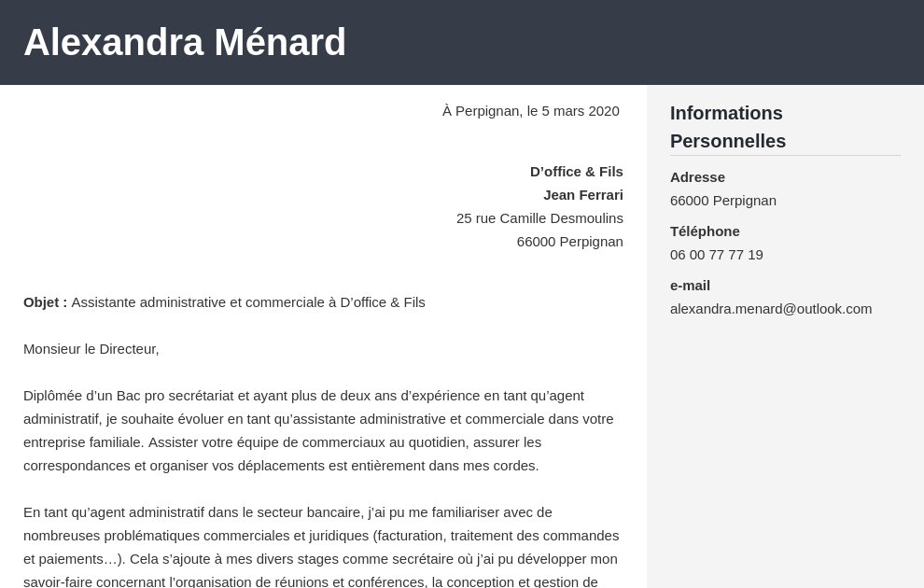Viewport: 924px width, 588px height.
Task: Click the paragraph beginning En tant qu'agent administratif
Action: click(322, 546)
